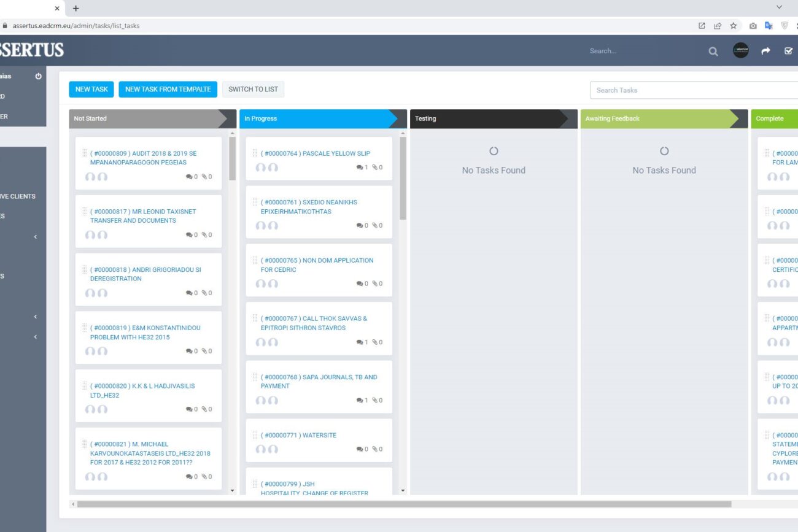Open the browser tab list chevron
798x532 pixels.
pos(779,7)
